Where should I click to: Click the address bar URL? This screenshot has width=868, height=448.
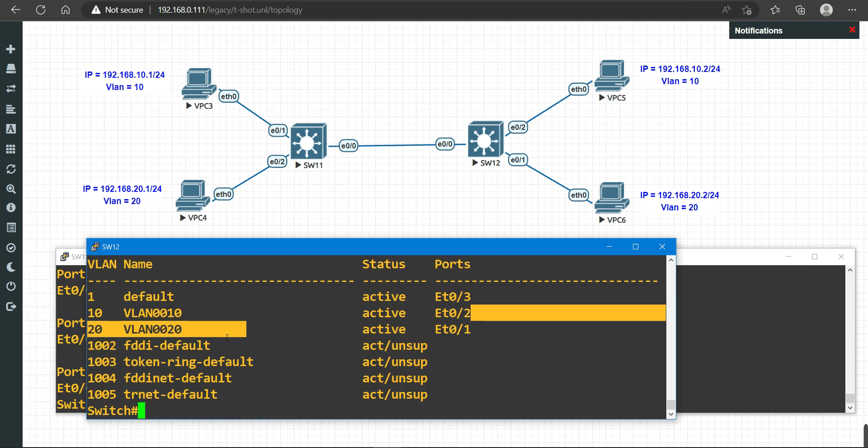230,10
